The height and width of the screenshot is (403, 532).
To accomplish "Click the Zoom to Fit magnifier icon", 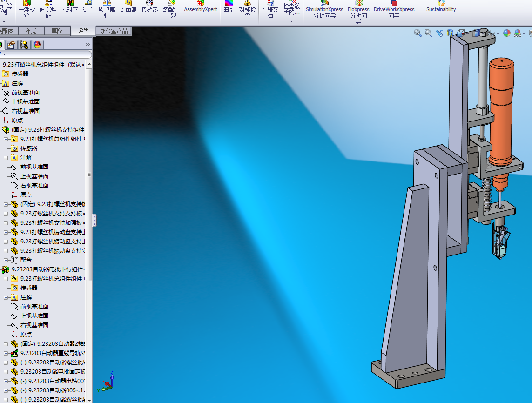I will coord(418,33).
